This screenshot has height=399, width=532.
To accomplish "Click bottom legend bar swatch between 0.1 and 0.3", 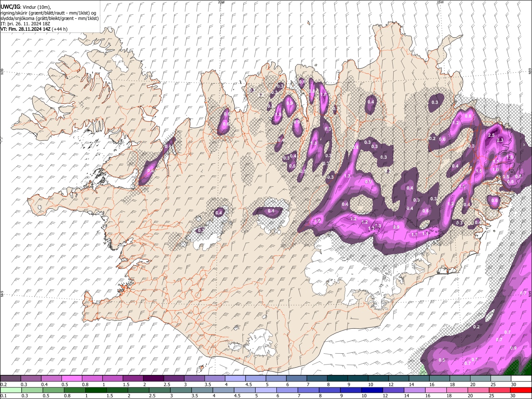I will coord(10,390).
